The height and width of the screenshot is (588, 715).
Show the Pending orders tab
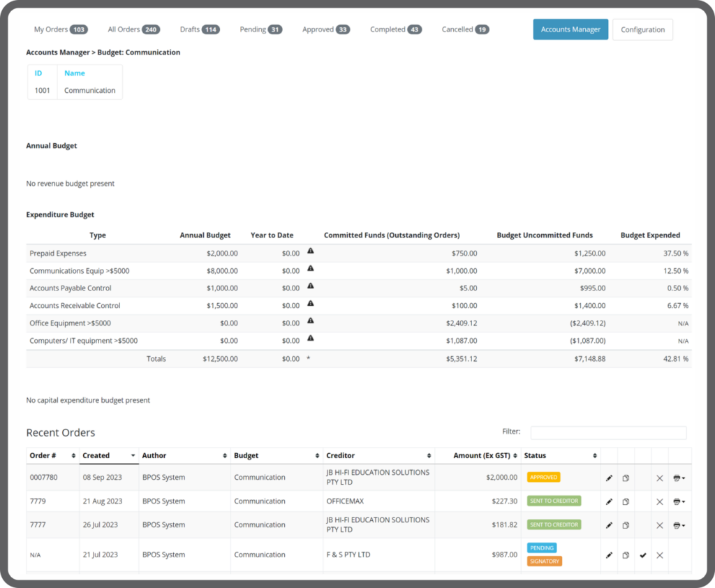pos(261,29)
